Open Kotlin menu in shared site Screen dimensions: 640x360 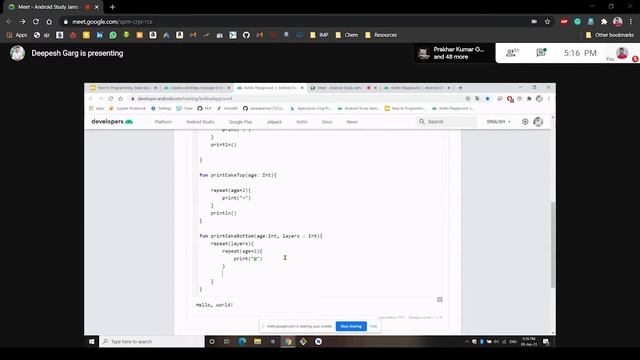coord(302,122)
